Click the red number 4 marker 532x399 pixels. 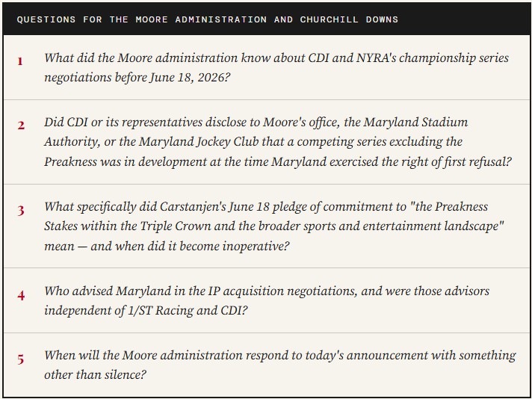click(21, 296)
